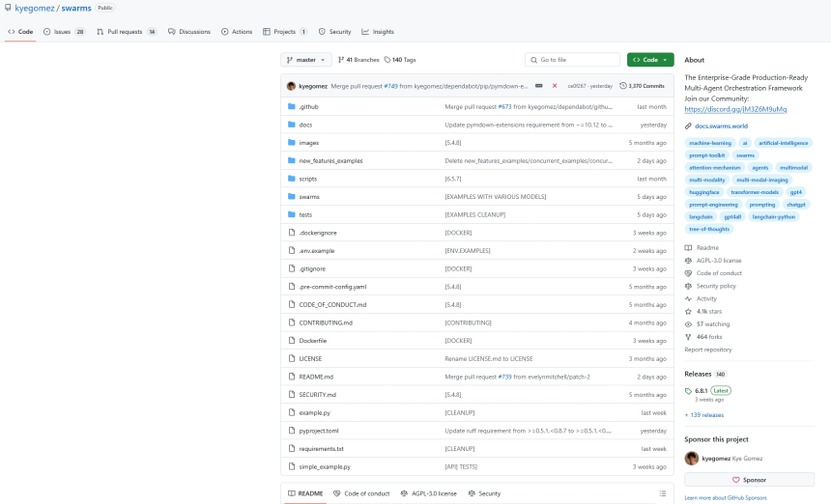Click the Go to file search field
Viewport: 831px width, 504px height.
pos(572,60)
